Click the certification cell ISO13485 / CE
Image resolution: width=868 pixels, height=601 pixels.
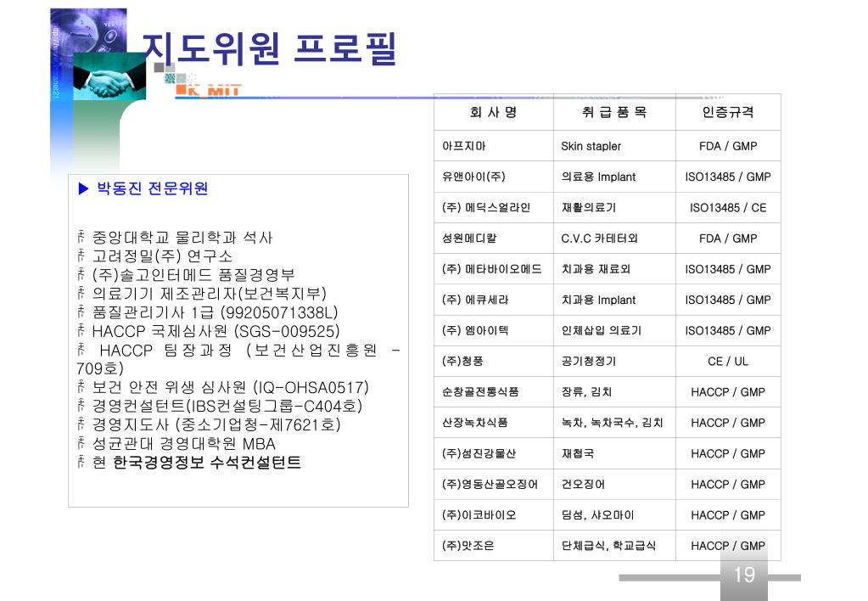pos(728,208)
